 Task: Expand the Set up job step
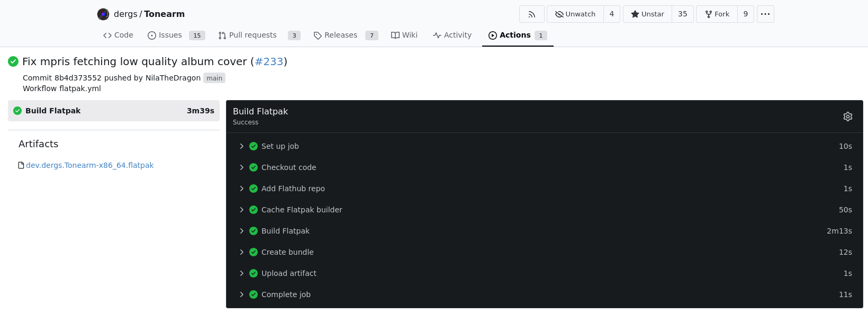click(280, 146)
